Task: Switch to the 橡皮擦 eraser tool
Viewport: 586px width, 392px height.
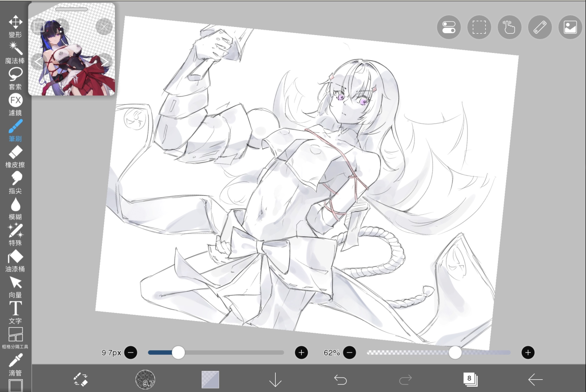Action: coord(15,157)
